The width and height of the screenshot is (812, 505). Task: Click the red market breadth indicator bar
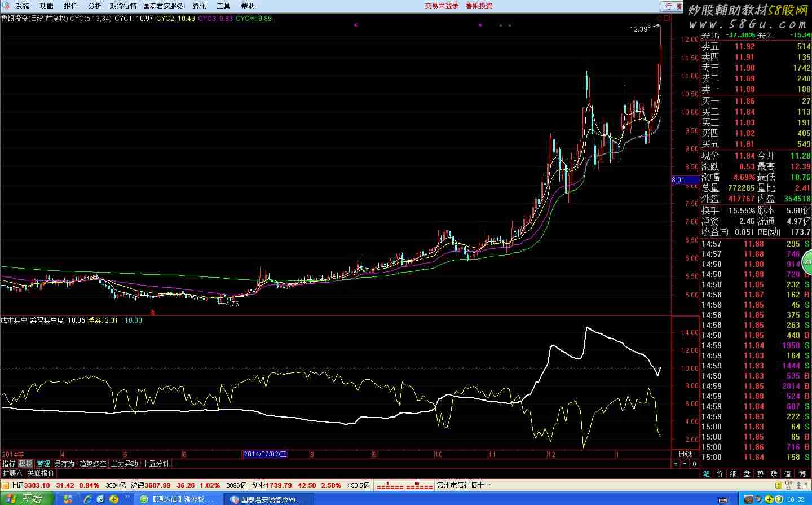(x=404, y=486)
